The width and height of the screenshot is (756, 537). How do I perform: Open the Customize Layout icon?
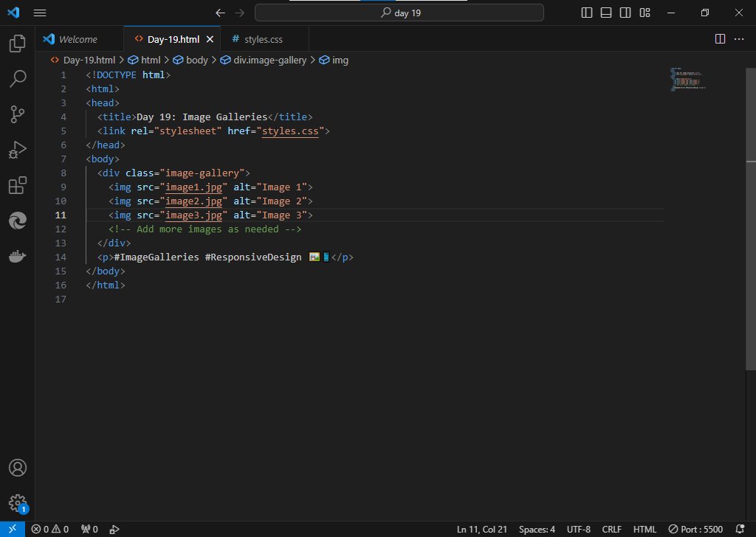pyautogui.click(x=645, y=13)
